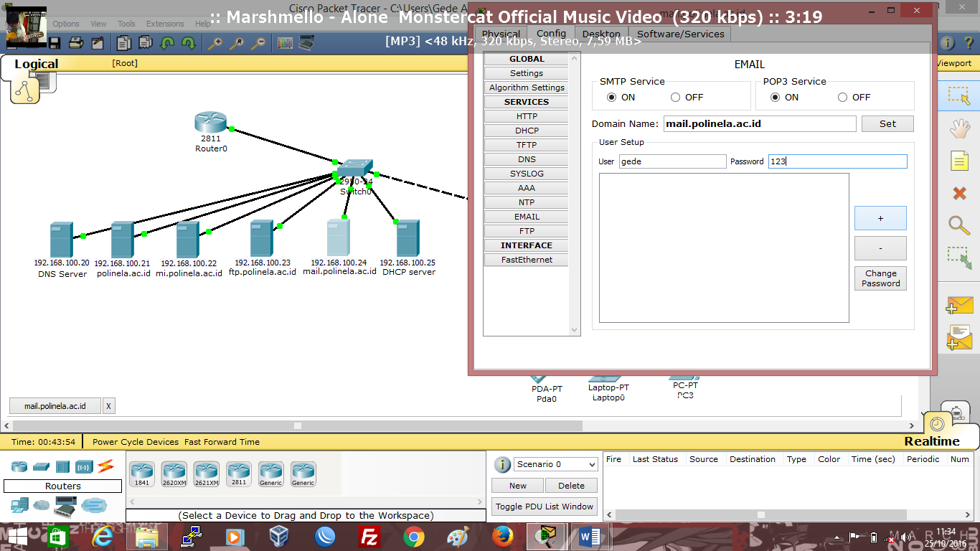Click the New scenario button
This screenshot has width=980, height=551.
(518, 486)
